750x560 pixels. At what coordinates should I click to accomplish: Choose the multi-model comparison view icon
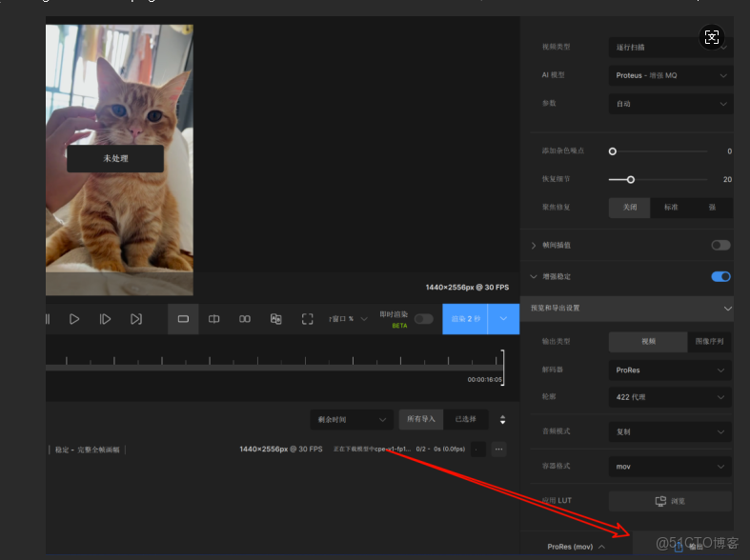pos(275,319)
